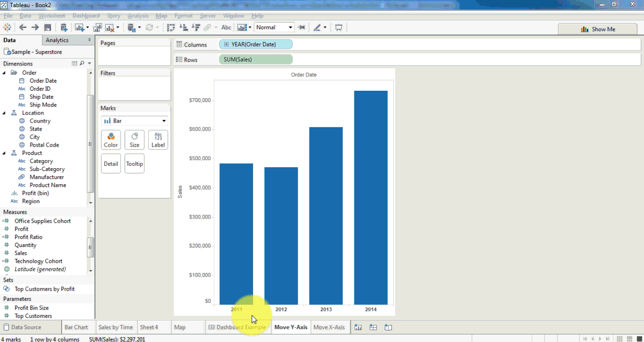Open the Worksheet menu
Viewport: 644px width, 342px height.
[52, 15]
